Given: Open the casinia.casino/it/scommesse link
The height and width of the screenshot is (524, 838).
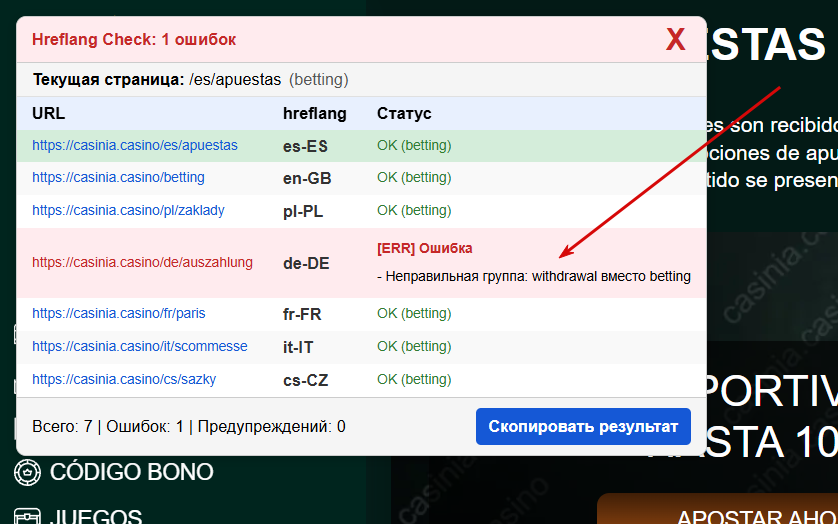Looking at the screenshot, I should (139, 346).
